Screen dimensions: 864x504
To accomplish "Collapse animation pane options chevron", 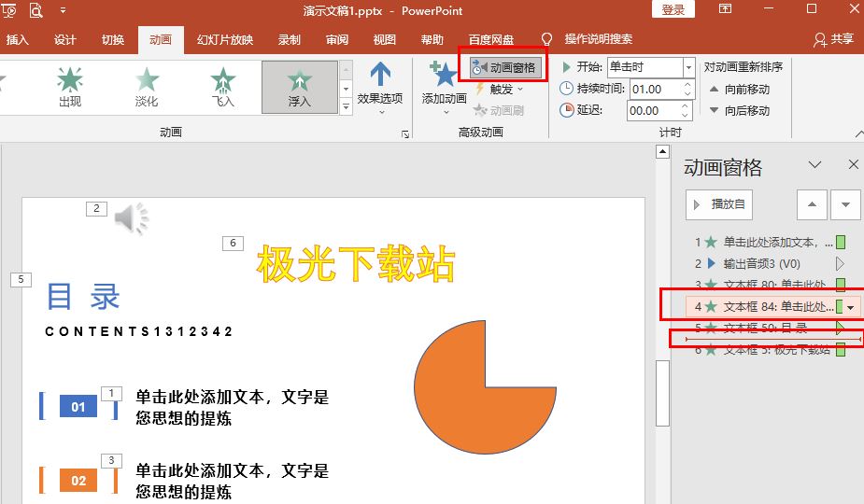I will [814, 165].
